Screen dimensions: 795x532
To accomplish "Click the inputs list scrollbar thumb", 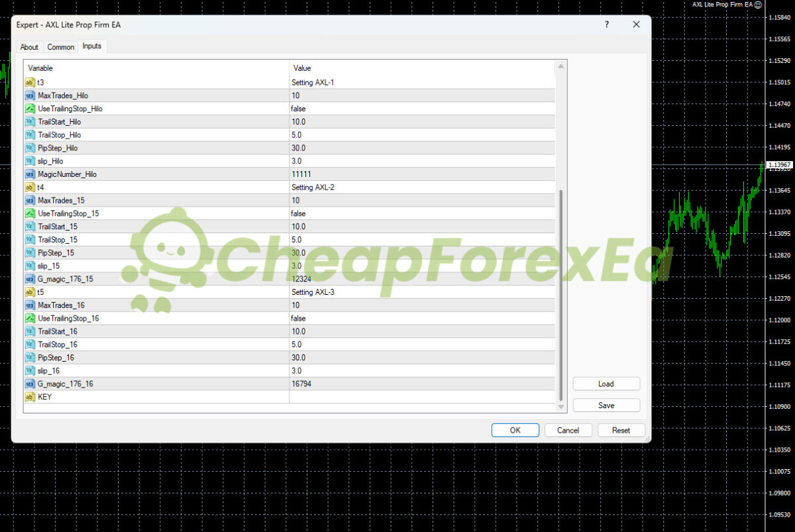I will [562, 295].
